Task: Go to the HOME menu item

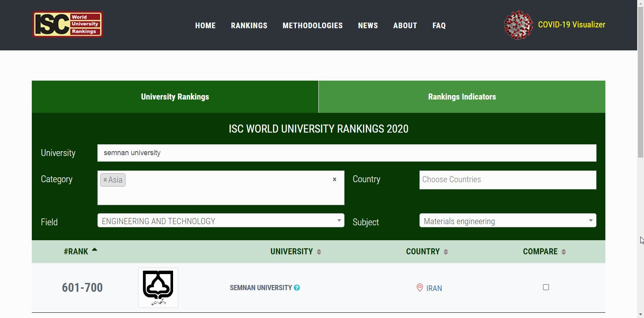Action: [205, 25]
